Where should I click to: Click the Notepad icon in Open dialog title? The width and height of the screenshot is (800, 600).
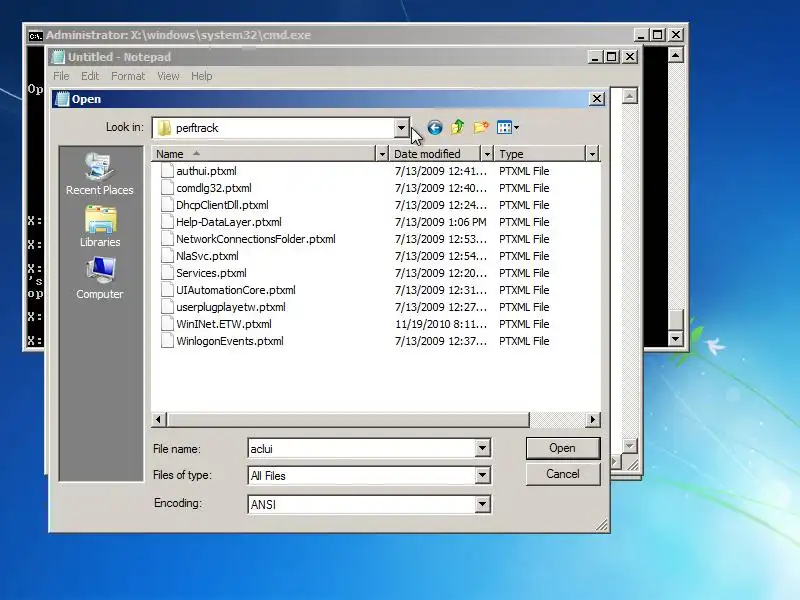click(62, 99)
